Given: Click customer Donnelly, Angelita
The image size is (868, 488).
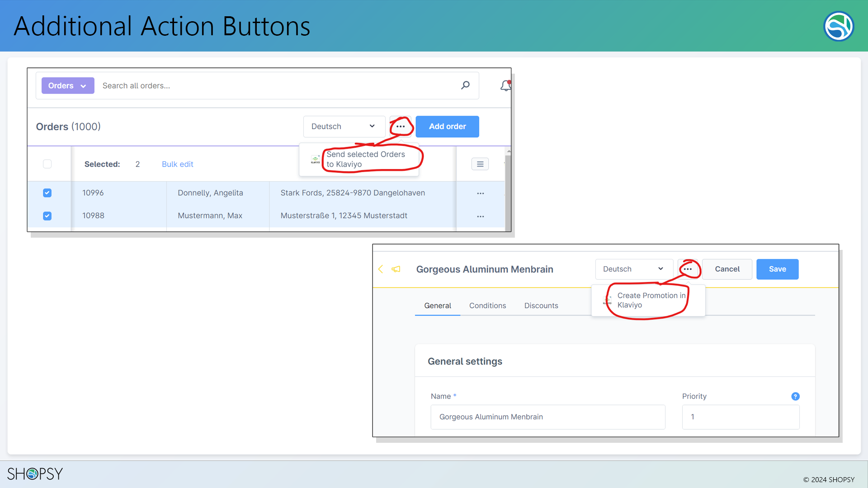Looking at the screenshot, I should coord(210,193).
